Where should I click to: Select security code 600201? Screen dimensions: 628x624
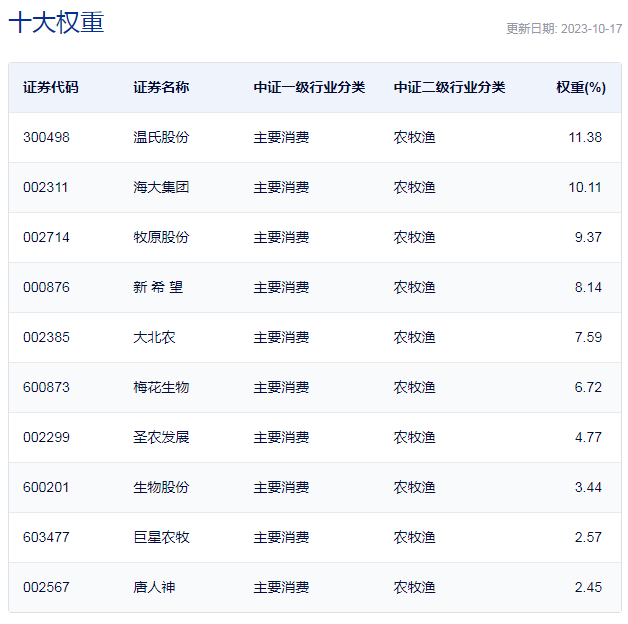coord(46,487)
